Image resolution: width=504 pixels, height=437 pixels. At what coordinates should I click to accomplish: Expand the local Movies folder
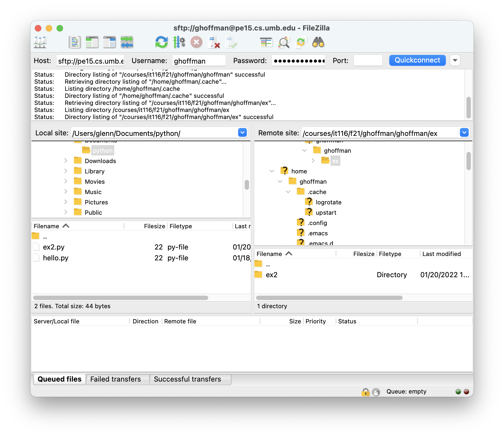click(66, 181)
